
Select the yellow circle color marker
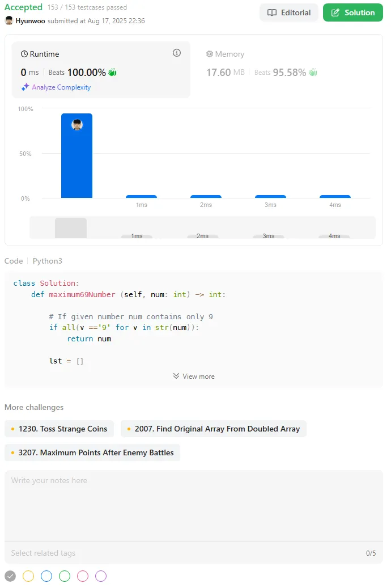pos(28,576)
